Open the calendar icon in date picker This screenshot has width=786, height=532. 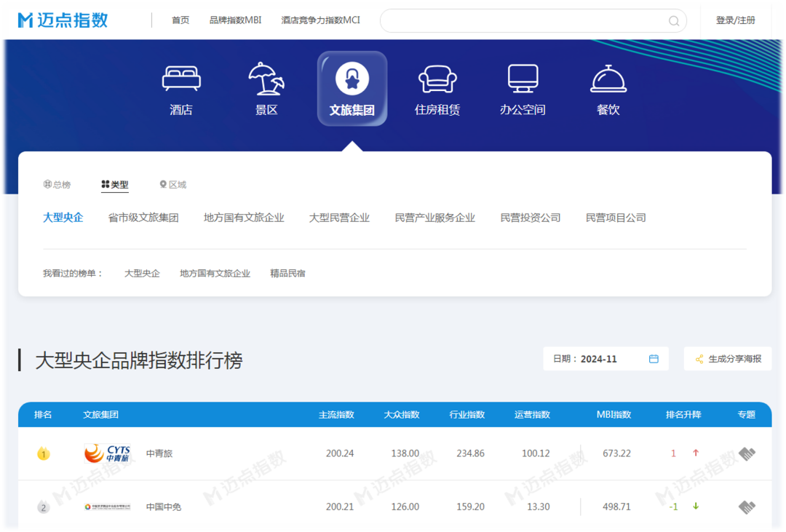point(654,359)
